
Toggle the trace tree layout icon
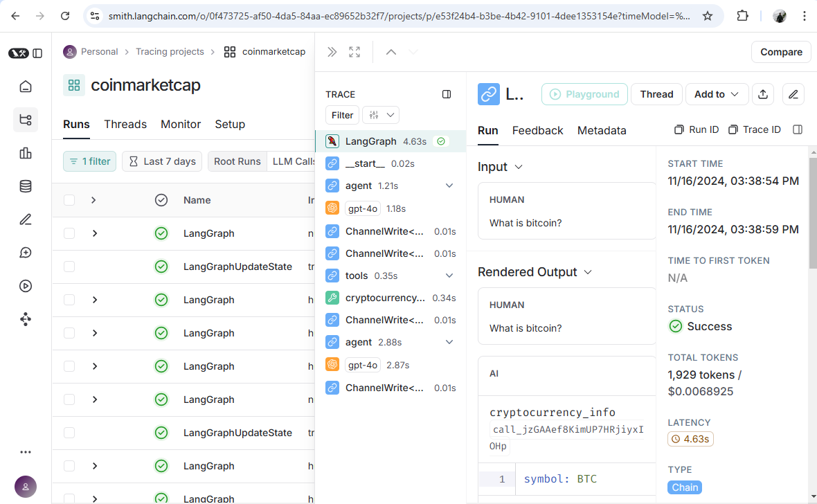(447, 94)
